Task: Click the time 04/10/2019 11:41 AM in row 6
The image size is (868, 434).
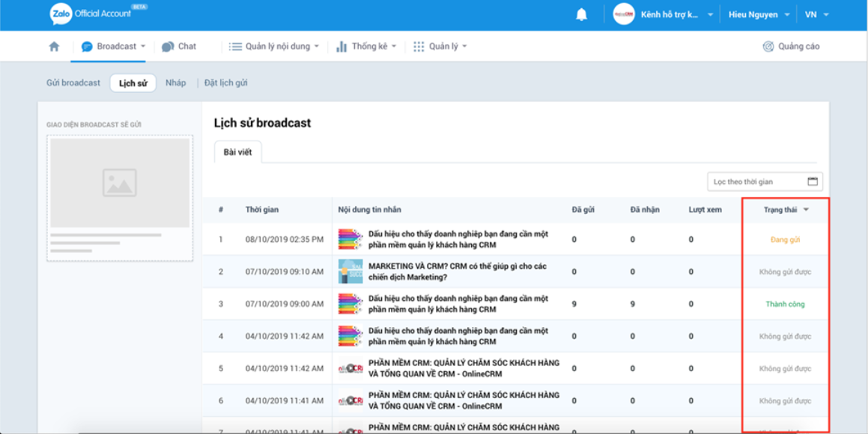Action: pyautogui.click(x=285, y=400)
